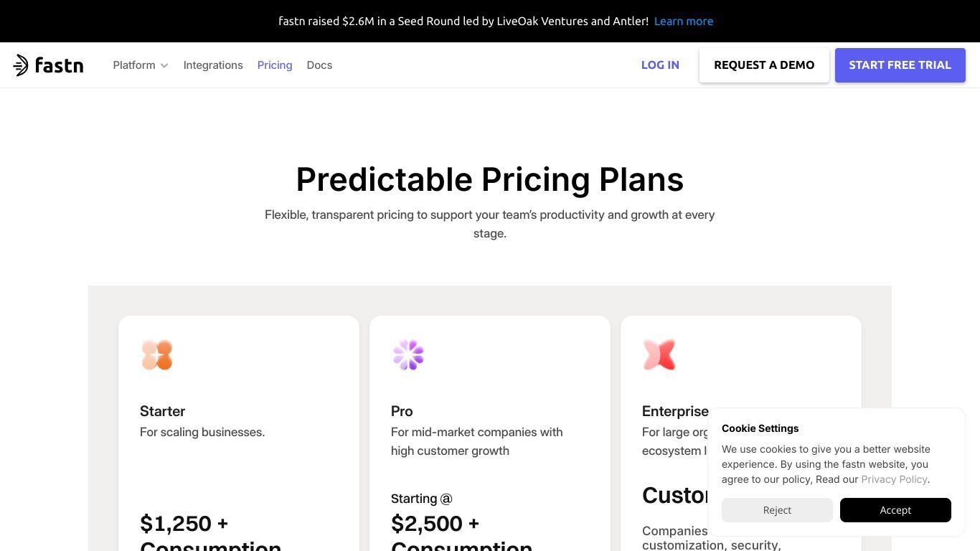Click the red Enterprise plan icon
Image resolution: width=980 pixels, height=551 pixels.
(659, 355)
